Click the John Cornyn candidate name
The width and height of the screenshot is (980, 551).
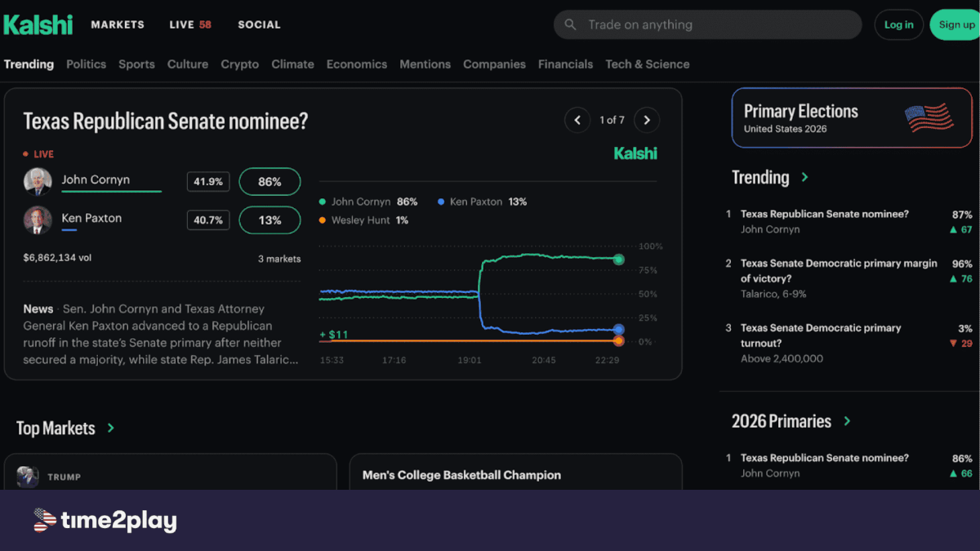point(96,180)
